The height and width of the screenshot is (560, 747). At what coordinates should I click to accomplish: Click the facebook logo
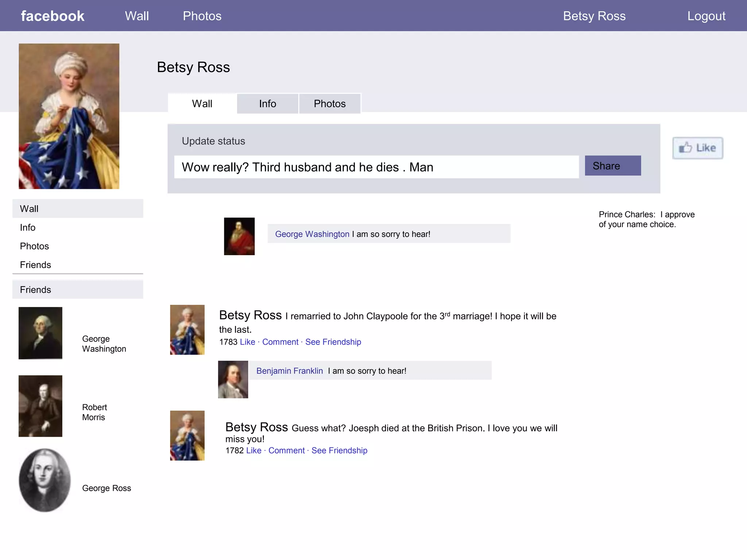click(53, 16)
